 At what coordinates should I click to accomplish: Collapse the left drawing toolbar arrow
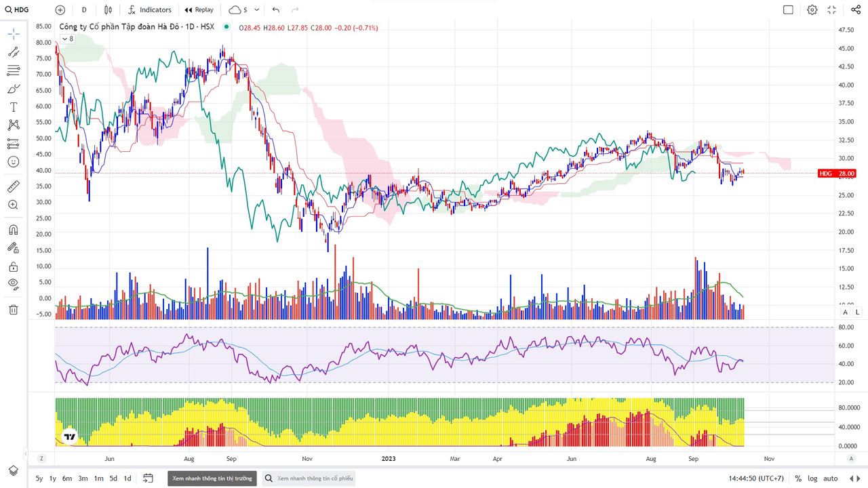[x=25, y=453]
